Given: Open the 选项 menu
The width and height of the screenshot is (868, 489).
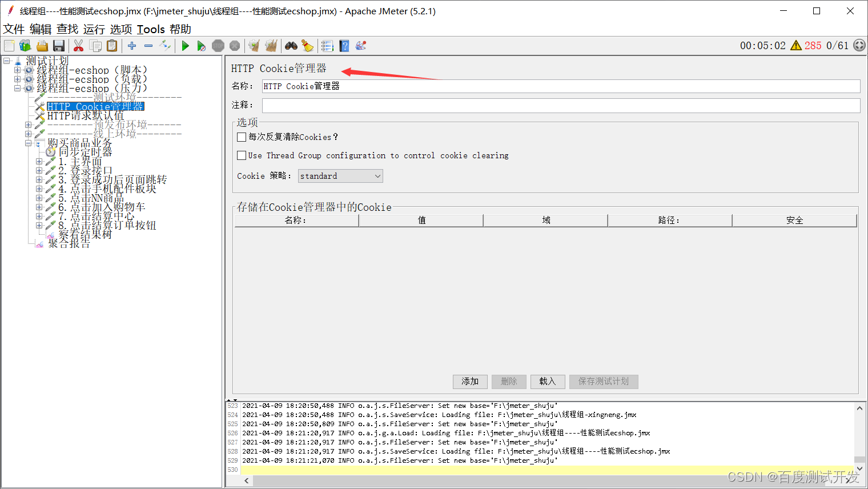Looking at the screenshot, I should (x=121, y=29).
